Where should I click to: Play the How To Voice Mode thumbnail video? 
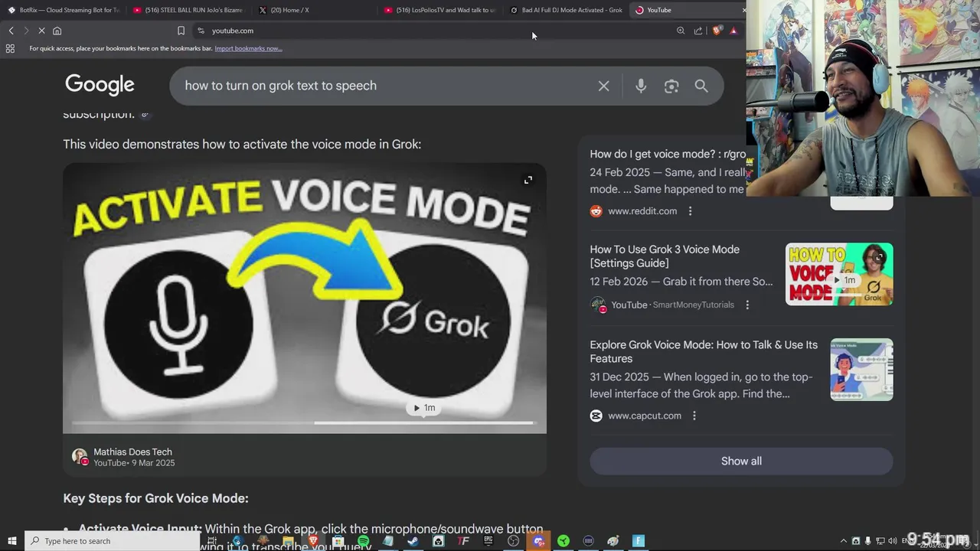coord(839,274)
